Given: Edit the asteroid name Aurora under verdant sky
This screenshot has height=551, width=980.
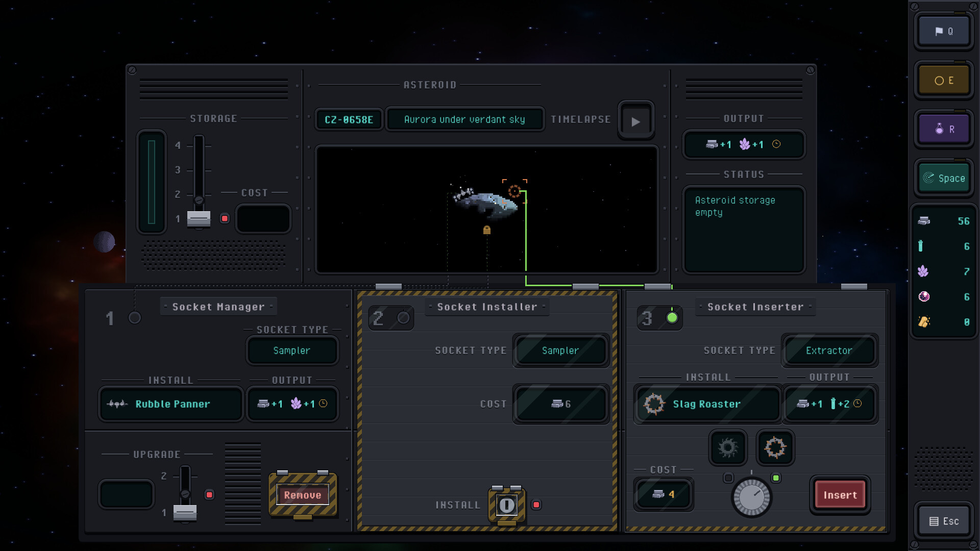Looking at the screenshot, I should tap(464, 119).
